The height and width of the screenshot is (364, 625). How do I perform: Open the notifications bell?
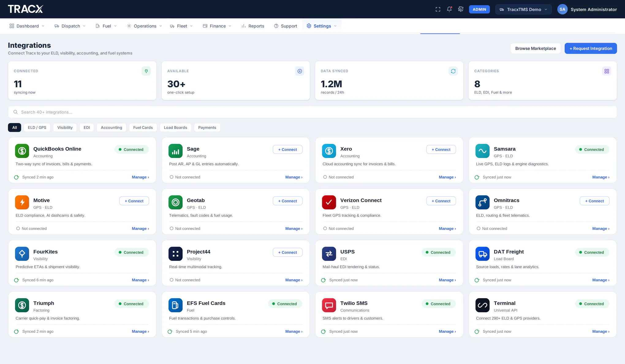pos(449,9)
